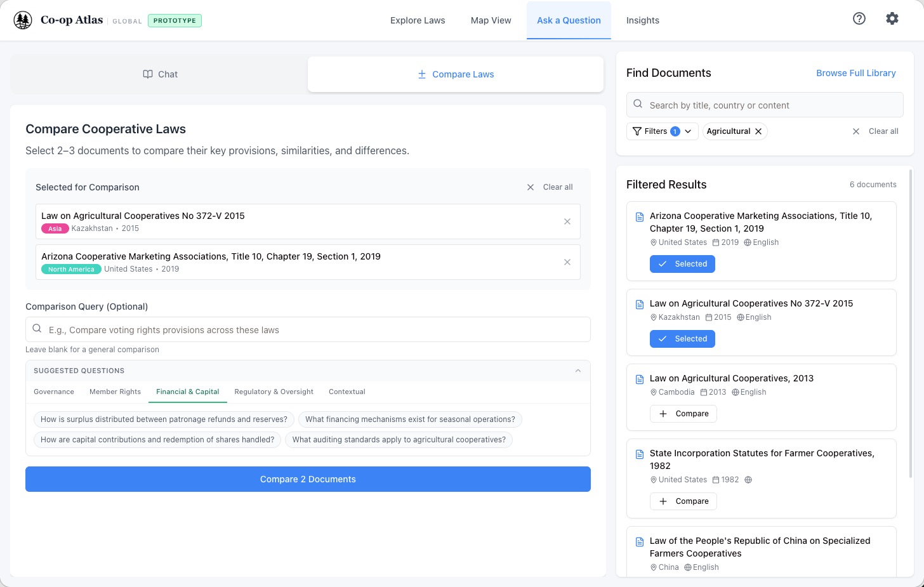Click the book icon on the Chat tab
Screen dimensions: 924x587
(x=147, y=74)
